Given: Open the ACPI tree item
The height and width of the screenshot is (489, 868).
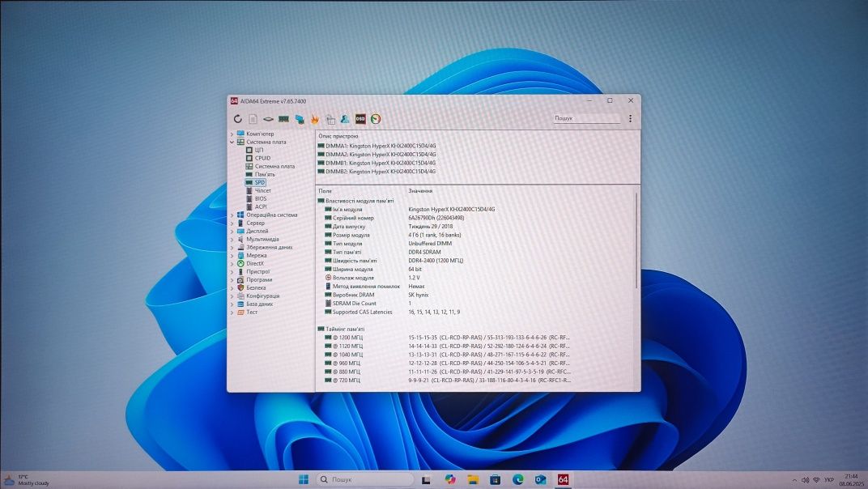Looking at the screenshot, I should (256, 206).
